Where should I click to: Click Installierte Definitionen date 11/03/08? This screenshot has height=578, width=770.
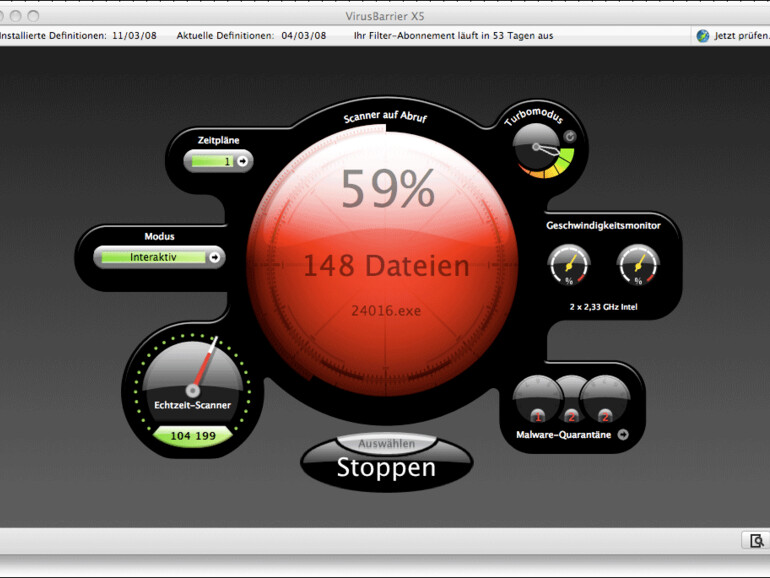(x=135, y=35)
